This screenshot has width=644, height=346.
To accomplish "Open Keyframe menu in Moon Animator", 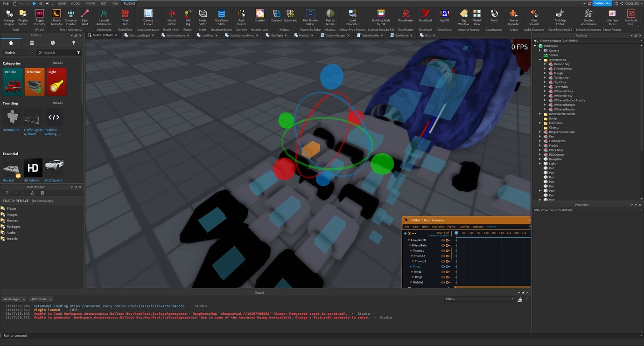I will pyautogui.click(x=438, y=227).
